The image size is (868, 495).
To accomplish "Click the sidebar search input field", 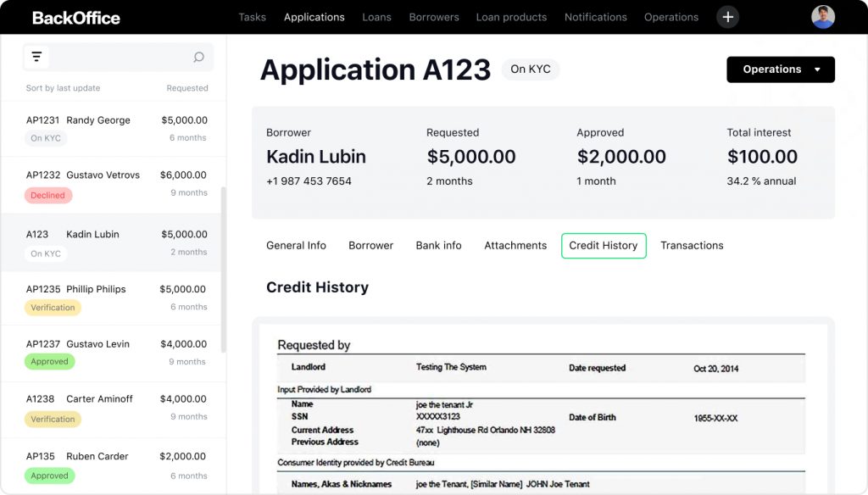I will click(120, 57).
